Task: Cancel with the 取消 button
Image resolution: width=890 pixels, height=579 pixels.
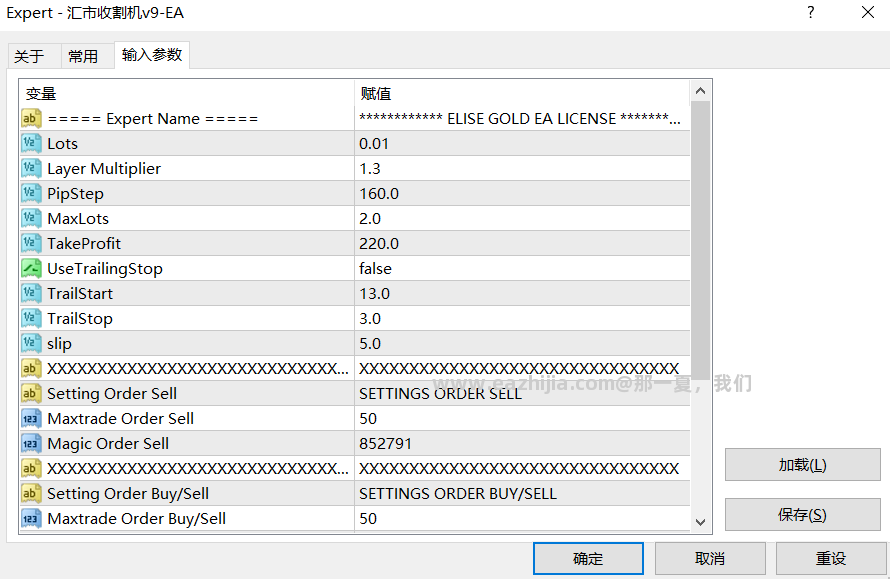Action: [710, 559]
